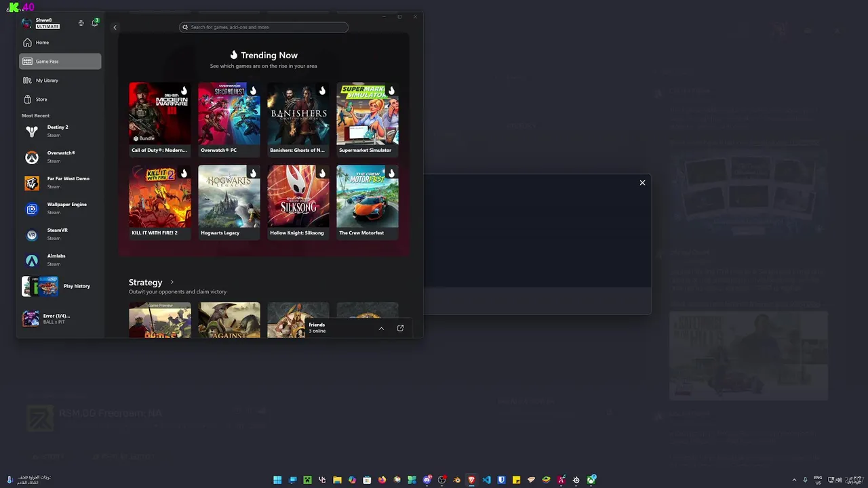Open the Error BALL x PIT download entry
This screenshot has width=868, height=488.
[60, 319]
